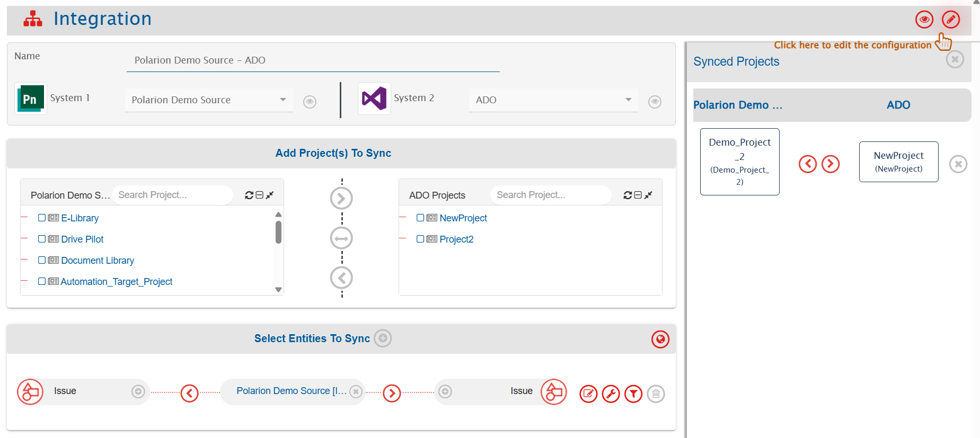Select the Drive Pilot project checkbox
This screenshot has width=980, height=438.
[42, 239]
